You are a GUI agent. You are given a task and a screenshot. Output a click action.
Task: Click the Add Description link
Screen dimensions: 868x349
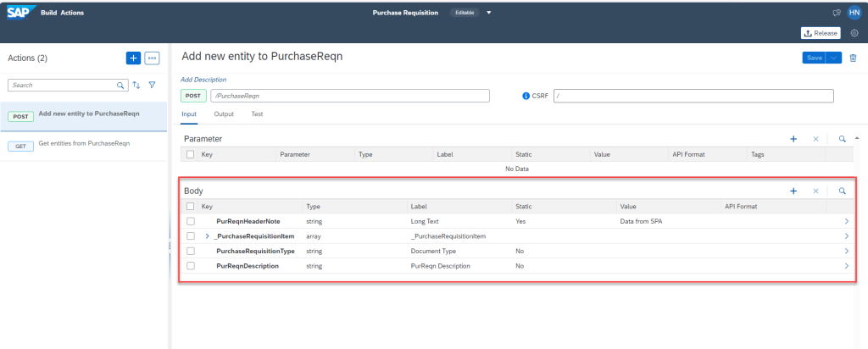(203, 80)
